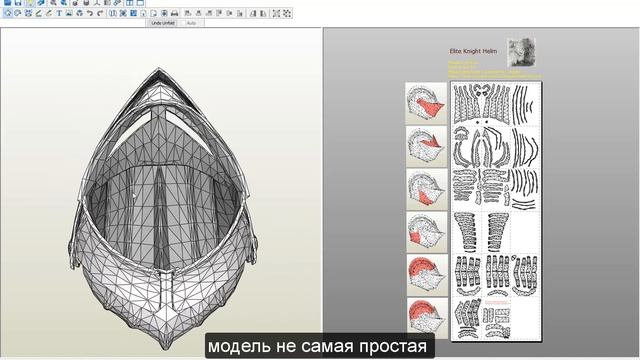Viewport: 640px width, 360px height.
Task: Click the third helmet assembly thumbnail
Action: click(426, 189)
